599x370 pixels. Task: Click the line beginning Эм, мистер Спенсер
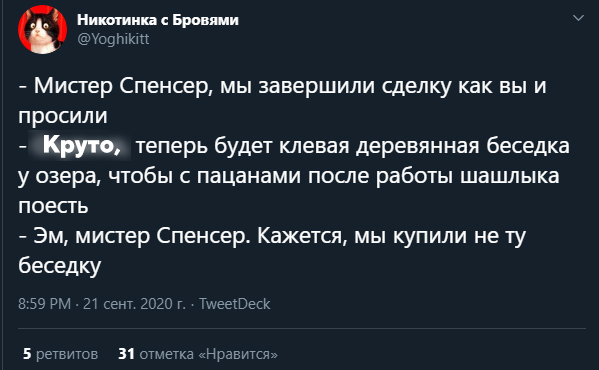click(272, 236)
